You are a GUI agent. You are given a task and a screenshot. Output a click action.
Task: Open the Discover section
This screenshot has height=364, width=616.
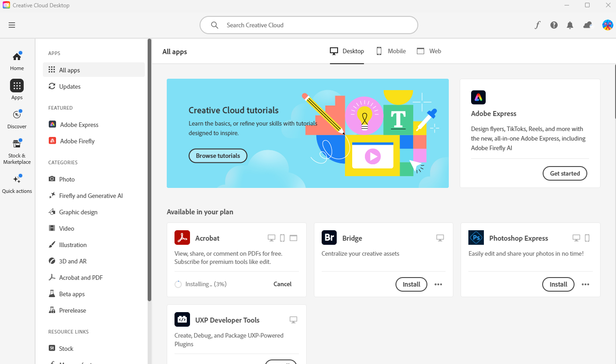[16, 118]
